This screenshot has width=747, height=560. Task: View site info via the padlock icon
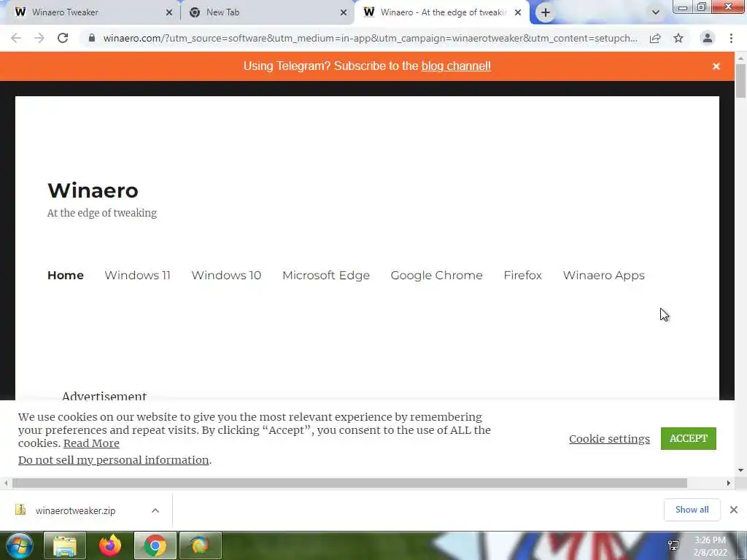click(x=92, y=38)
